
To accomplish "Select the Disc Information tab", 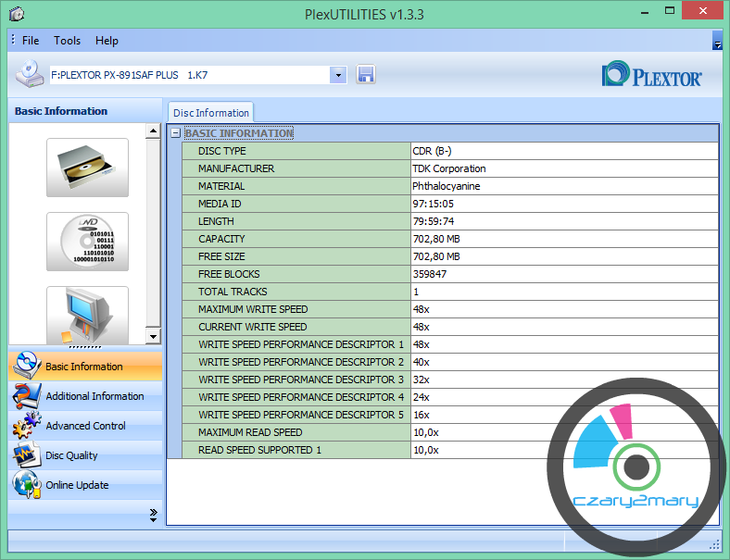I will pyautogui.click(x=210, y=113).
